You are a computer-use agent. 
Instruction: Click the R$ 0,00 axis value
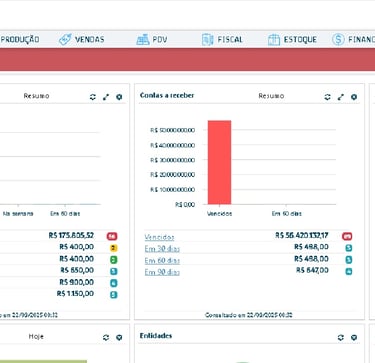pyautogui.click(x=185, y=205)
